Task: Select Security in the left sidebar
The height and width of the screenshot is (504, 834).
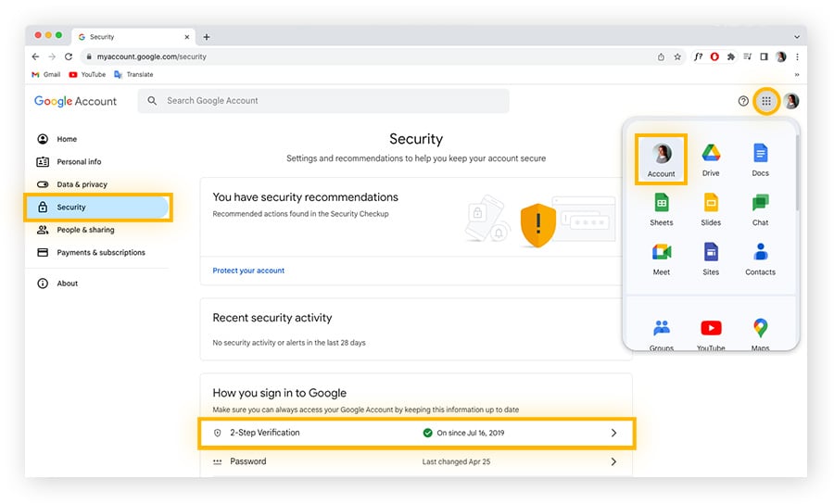Action: pos(98,207)
